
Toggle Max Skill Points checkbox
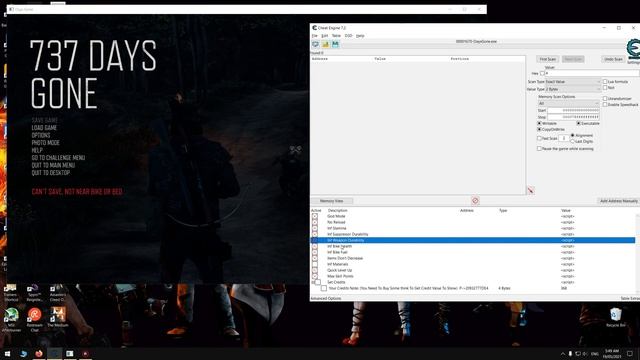click(x=315, y=276)
